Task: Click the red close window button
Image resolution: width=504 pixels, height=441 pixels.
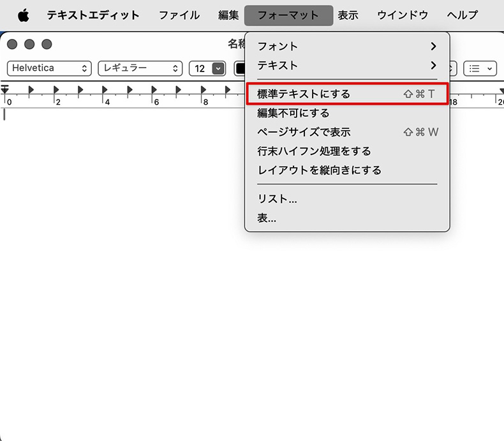Action: 12,44
